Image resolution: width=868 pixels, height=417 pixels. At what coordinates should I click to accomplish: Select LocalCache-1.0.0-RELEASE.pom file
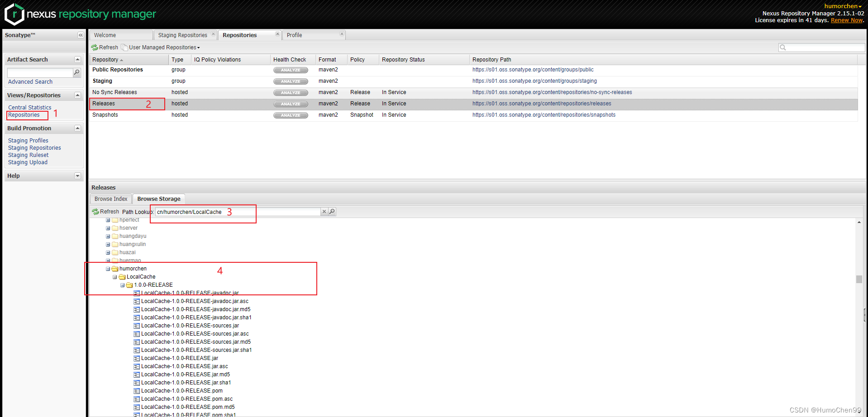click(182, 391)
